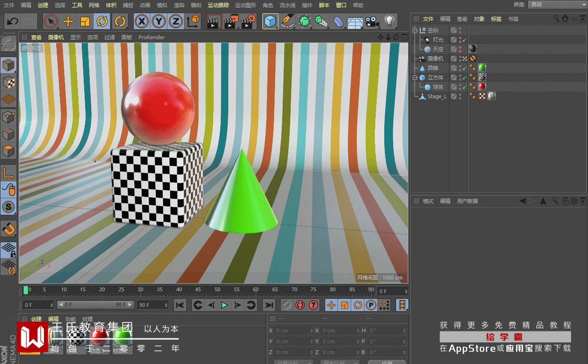
Task: Open the 摄像机 menu in viewport
Action: (x=56, y=37)
